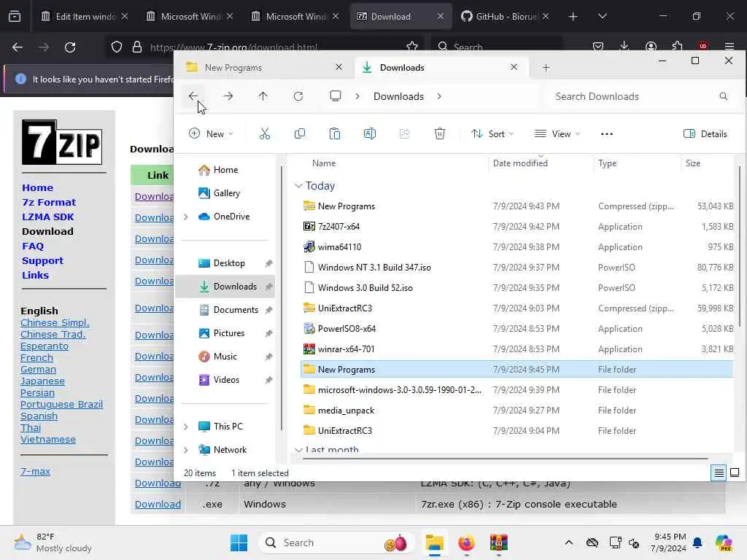Screen dimensions: 747x560
Task: Open Firefox account icon
Action: point(651,46)
